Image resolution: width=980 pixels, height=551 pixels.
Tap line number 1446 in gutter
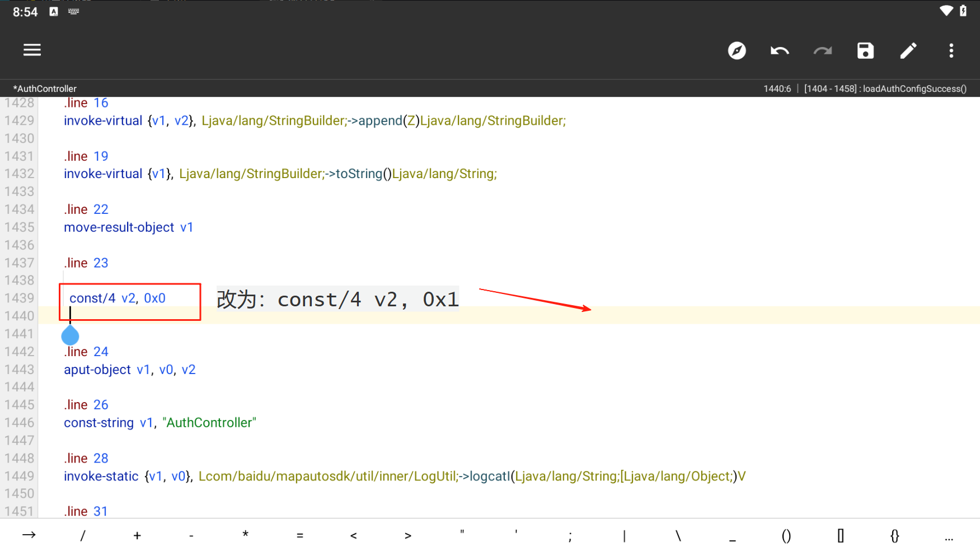click(x=20, y=423)
